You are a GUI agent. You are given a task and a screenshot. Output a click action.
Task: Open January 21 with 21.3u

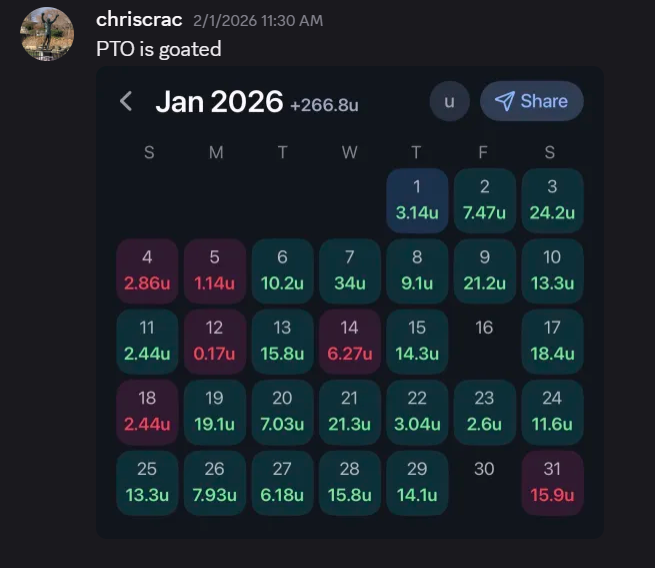pyautogui.click(x=350, y=411)
